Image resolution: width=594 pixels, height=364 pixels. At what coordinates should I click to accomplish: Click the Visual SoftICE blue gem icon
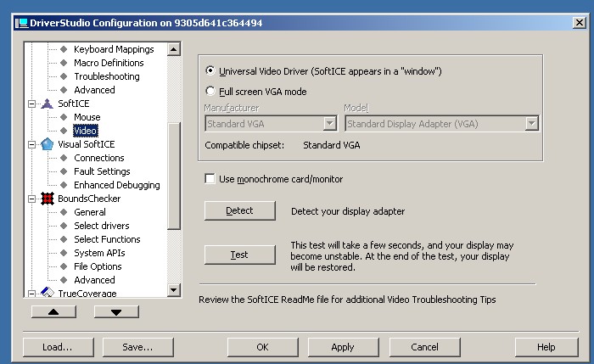pyautogui.click(x=47, y=144)
